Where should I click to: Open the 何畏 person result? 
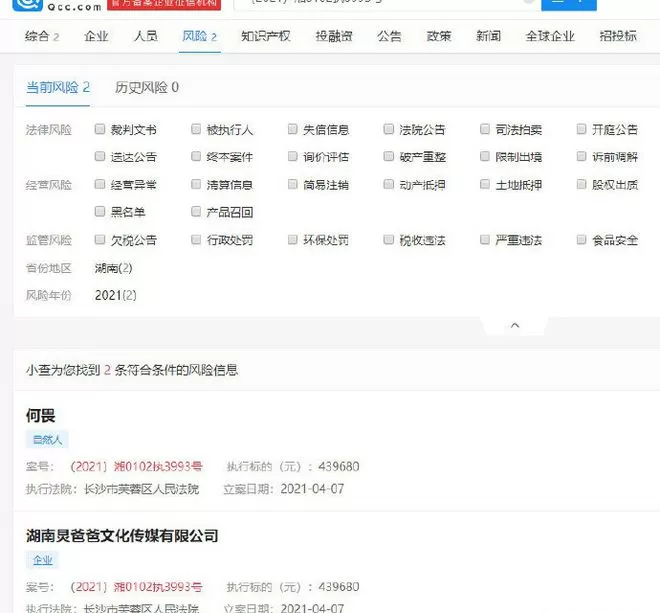tap(40, 416)
